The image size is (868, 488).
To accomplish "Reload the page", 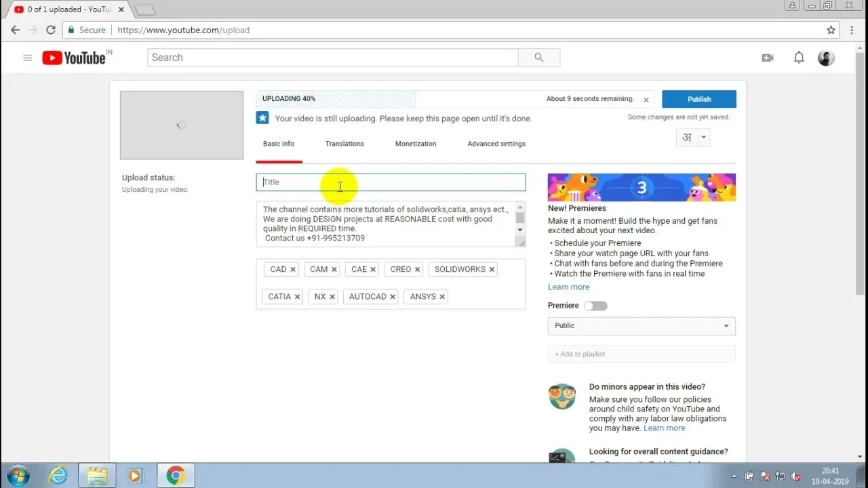I will [x=51, y=30].
